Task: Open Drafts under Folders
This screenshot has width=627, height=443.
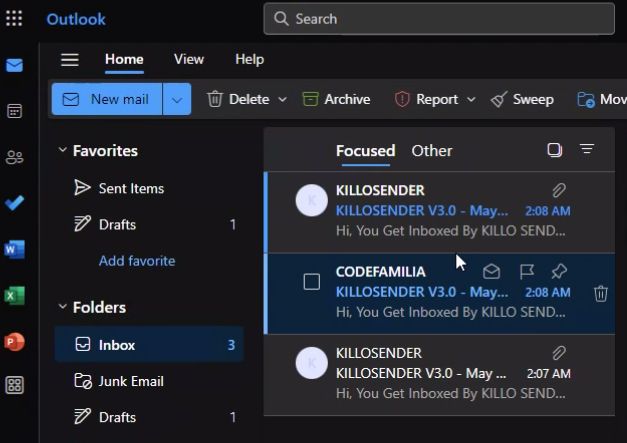Action: click(149, 417)
